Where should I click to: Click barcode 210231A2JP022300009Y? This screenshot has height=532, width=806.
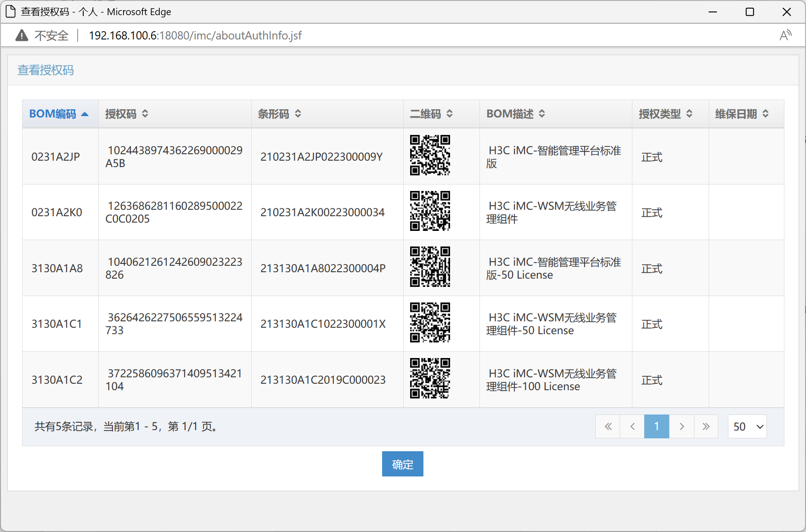pos(321,157)
